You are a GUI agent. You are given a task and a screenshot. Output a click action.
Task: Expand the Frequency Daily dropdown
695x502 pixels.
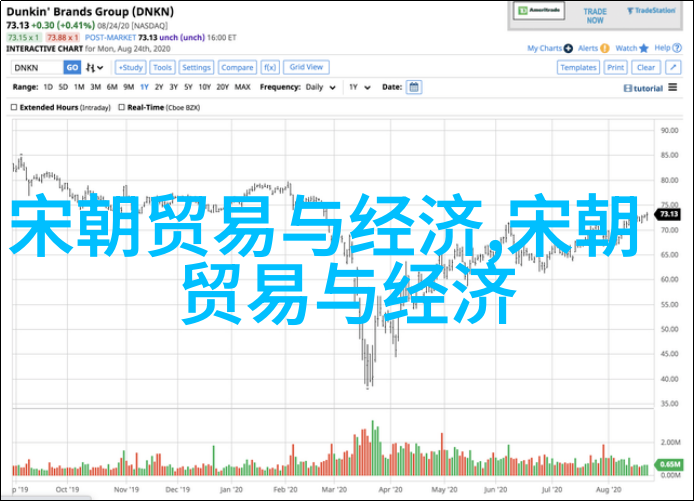pos(320,87)
